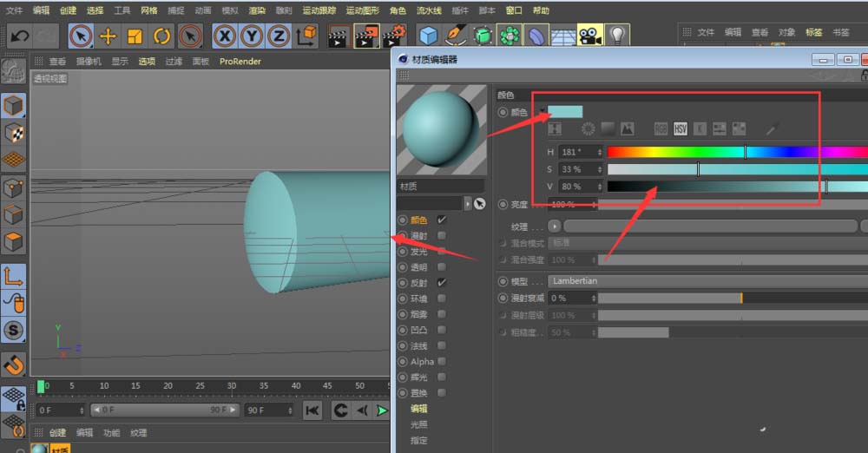
Task: Open the light object tool
Action: (616, 36)
